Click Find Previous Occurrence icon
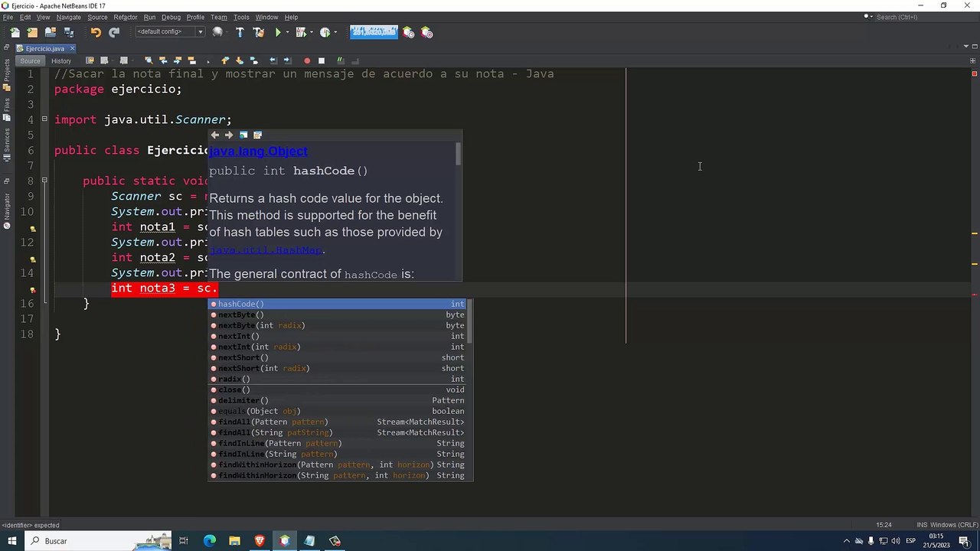Image resolution: width=980 pixels, height=551 pixels. pyautogui.click(x=163, y=60)
